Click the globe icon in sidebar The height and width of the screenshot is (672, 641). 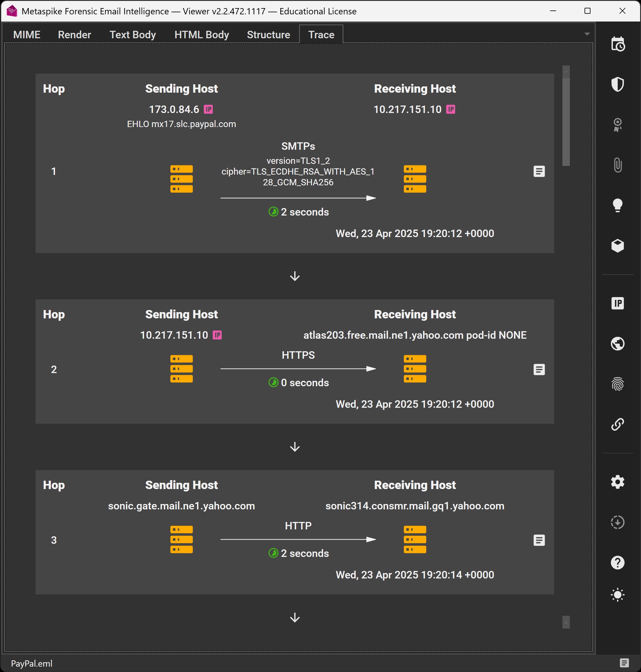[617, 343]
